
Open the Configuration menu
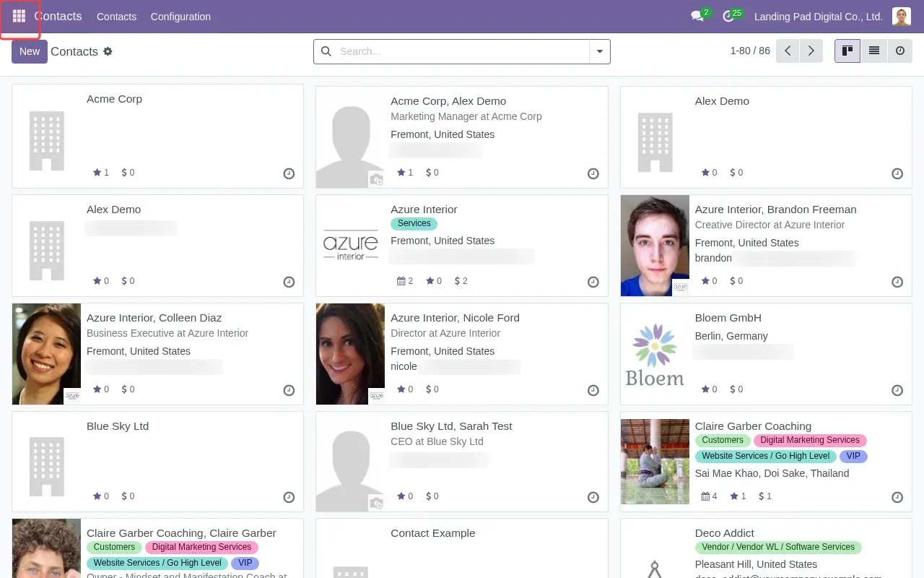(180, 17)
